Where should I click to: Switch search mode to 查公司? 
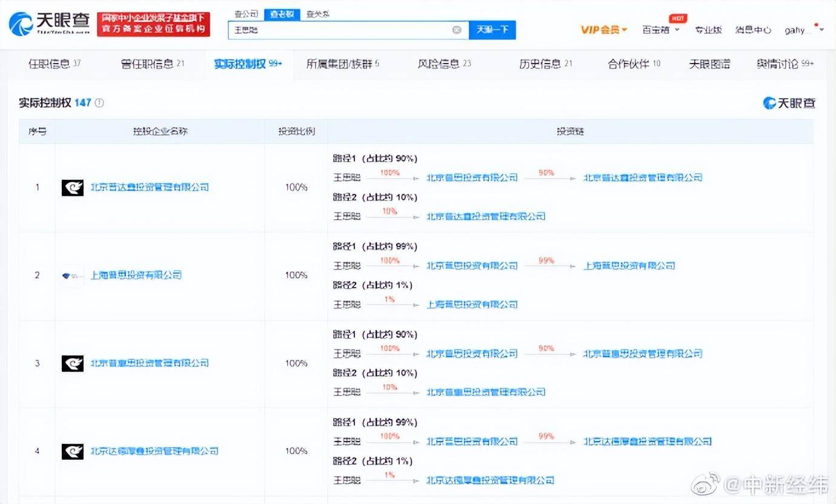pyautogui.click(x=246, y=14)
